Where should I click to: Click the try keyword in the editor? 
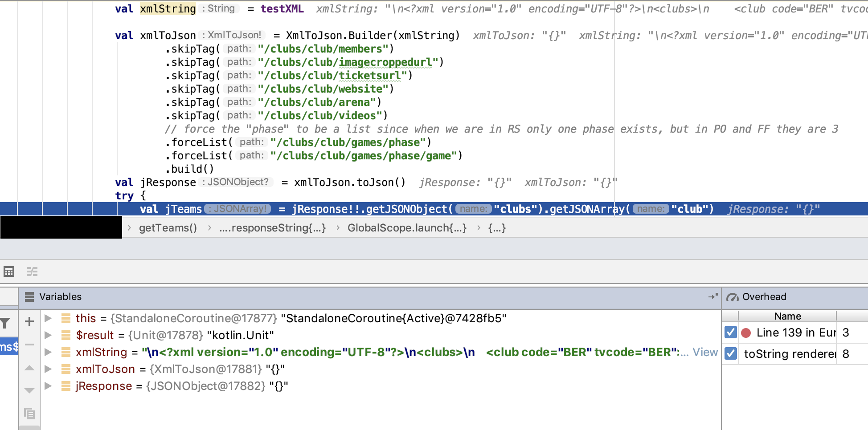tap(124, 196)
